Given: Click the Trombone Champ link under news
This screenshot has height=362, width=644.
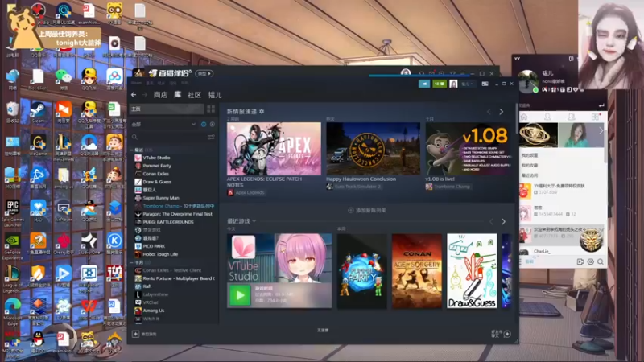Looking at the screenshot, I should tap(452, 187).
